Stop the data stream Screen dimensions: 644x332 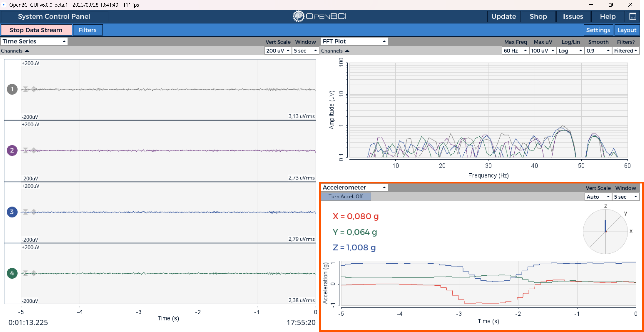(x=36, y=30)
